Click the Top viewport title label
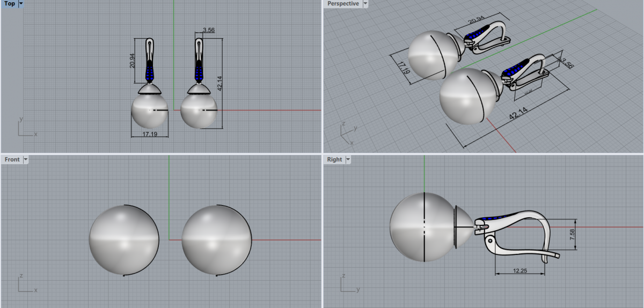This screenshot has width=644, height=308. point(9,4)
